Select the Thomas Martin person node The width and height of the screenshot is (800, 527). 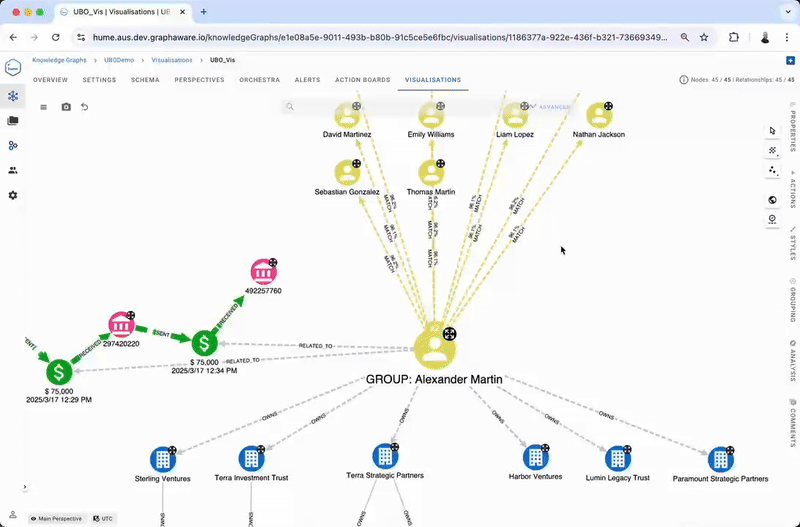click(431, 173)
